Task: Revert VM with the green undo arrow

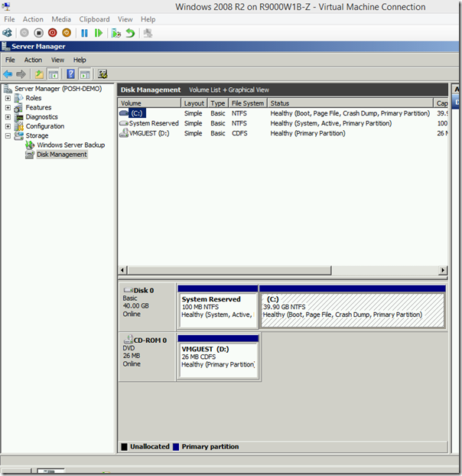Action: [130, 33]
